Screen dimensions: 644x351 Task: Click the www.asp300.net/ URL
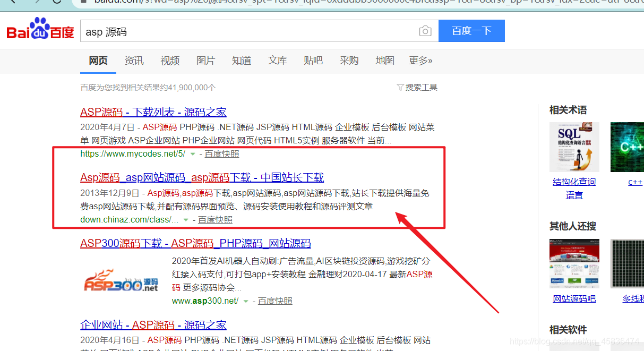point(205,301)
